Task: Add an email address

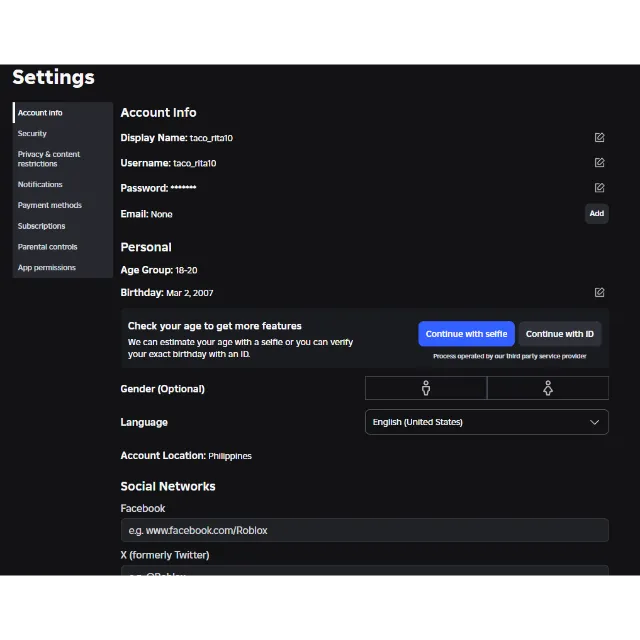Action: tap(596, 213)
